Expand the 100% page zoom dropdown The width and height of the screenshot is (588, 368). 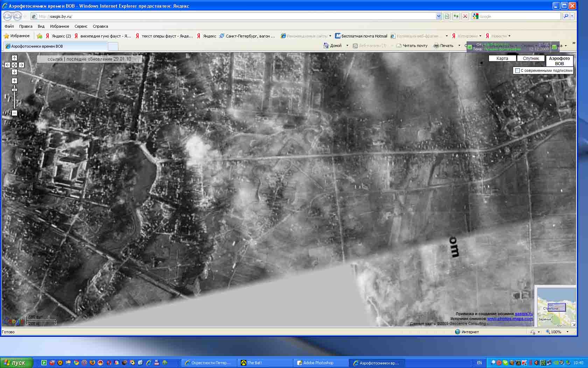(567, 332)
